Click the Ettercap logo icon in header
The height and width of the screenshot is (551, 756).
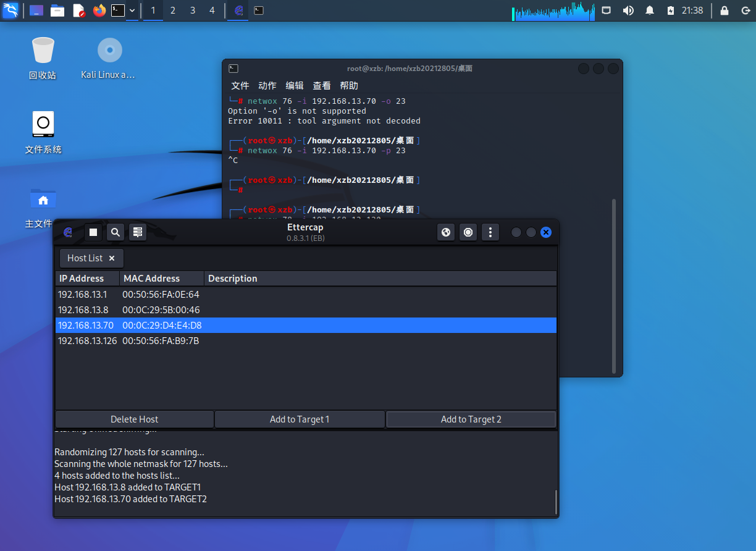pyautogui.click(x=69, y=232)
